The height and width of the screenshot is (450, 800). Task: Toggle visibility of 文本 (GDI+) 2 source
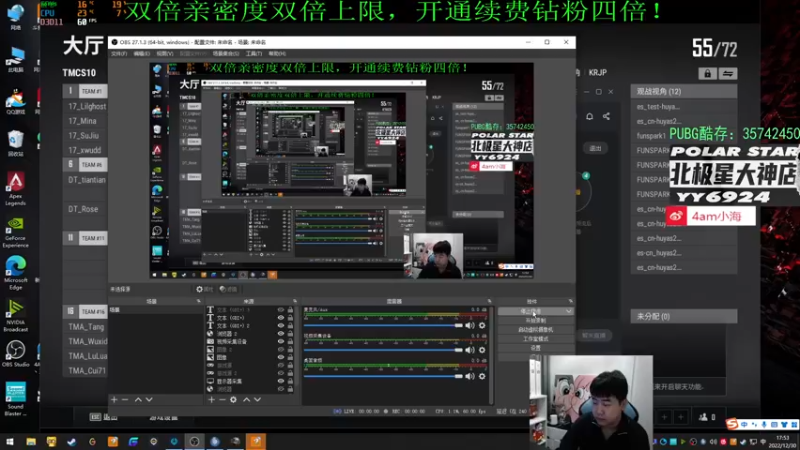281,326
